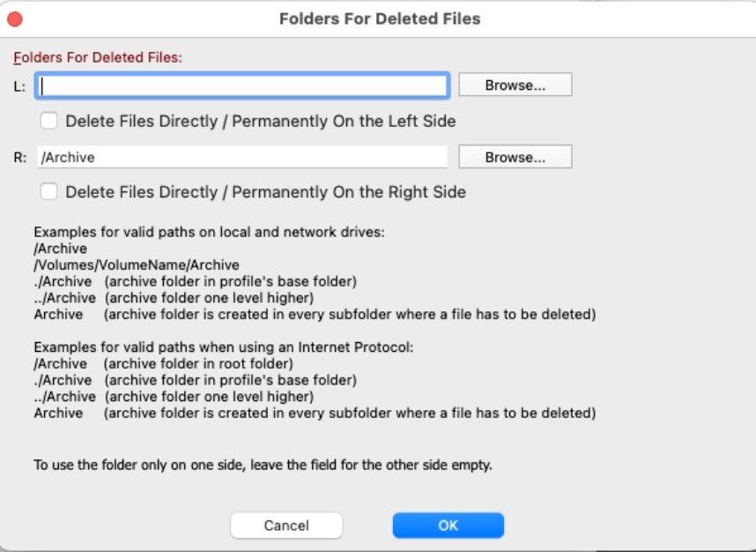
Task: Click the "Delete Files Directly / Permanently On the Right Side" label
Action: [265, 192]
